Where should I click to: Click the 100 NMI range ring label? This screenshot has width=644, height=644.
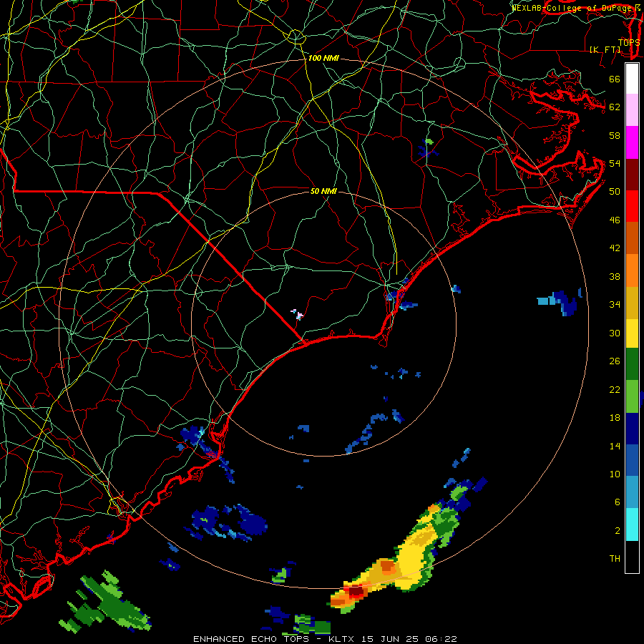pyautogui.click(x=323, y=59)
